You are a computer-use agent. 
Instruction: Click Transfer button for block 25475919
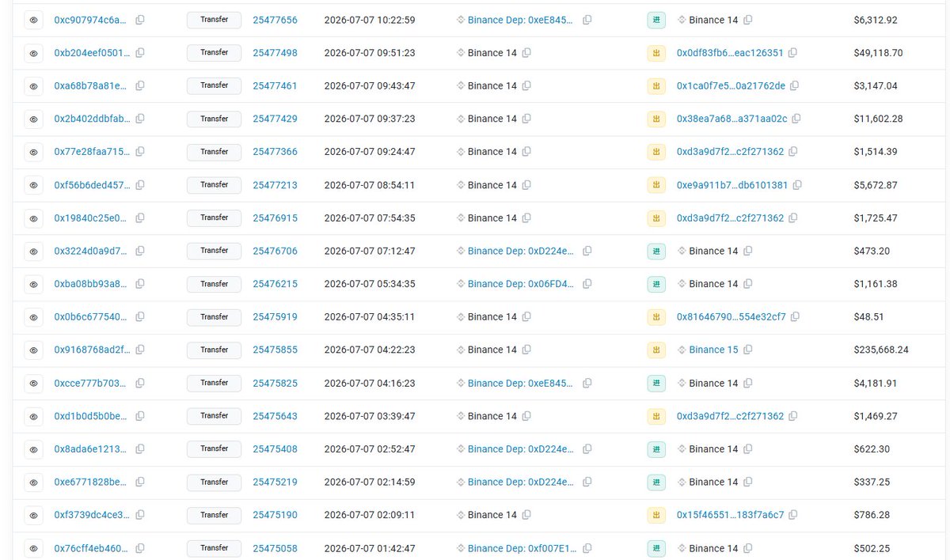pos(214,316)
